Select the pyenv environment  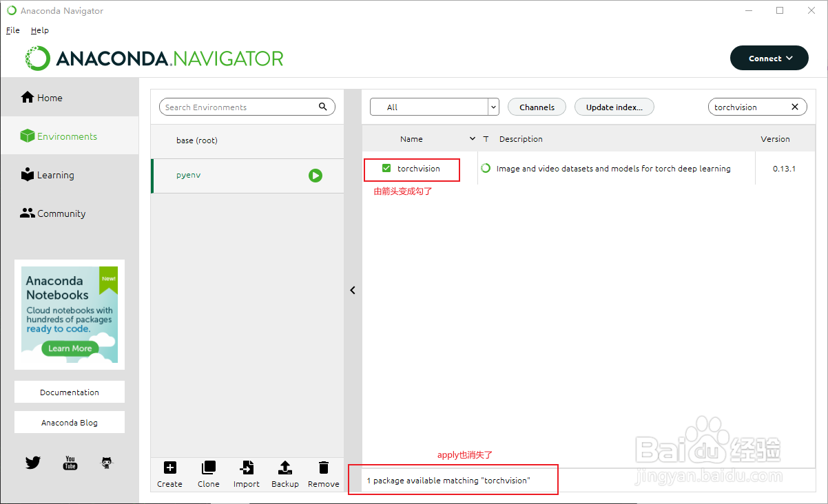247,176
